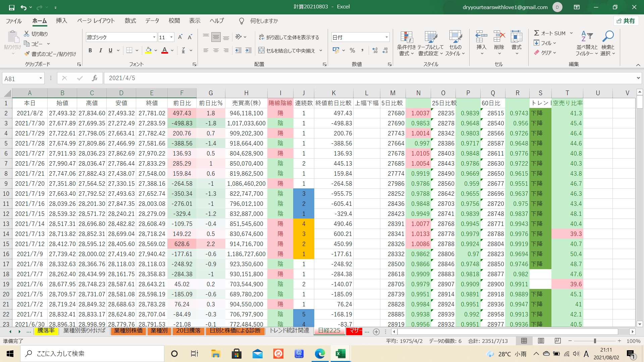Viewport: 644px width, 362px height.
Task: Open the 数式 ribbon tab
Action: click(130, 21)
